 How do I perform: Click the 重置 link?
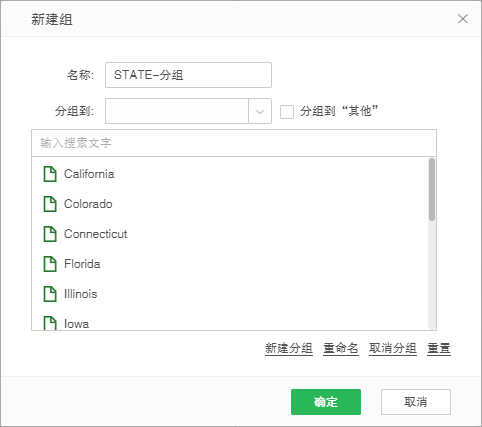pyautogui.click(x=439, y=348)
